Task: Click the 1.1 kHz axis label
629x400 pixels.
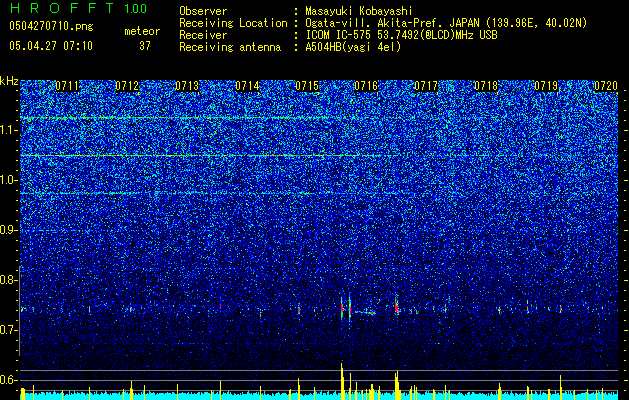Action: tap(9, 130)
